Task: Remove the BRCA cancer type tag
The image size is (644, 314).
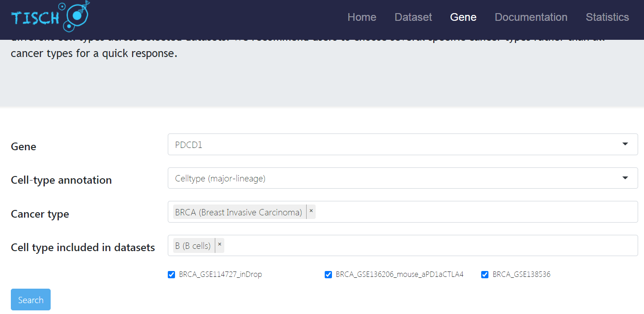Action: point(311,211)
